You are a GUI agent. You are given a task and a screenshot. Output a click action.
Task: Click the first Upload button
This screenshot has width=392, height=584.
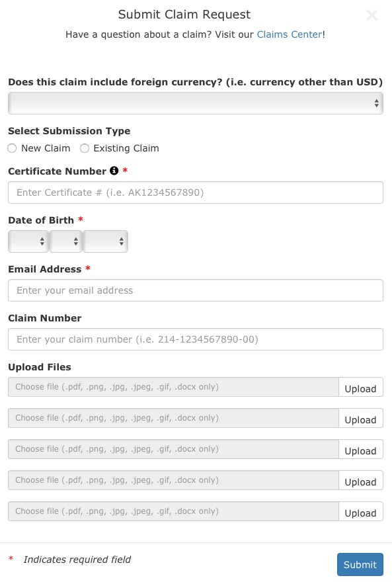pos(361,387)
